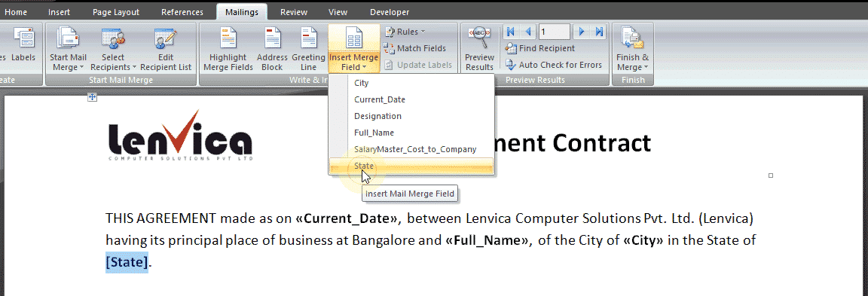This screenshot has width=868, height=296.
Task: Open Select Recipients dropdown
Action: click(x=113, y=49)
